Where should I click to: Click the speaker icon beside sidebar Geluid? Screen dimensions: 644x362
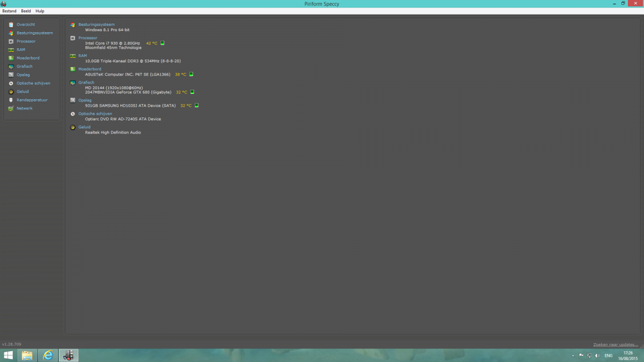[11, 92]
